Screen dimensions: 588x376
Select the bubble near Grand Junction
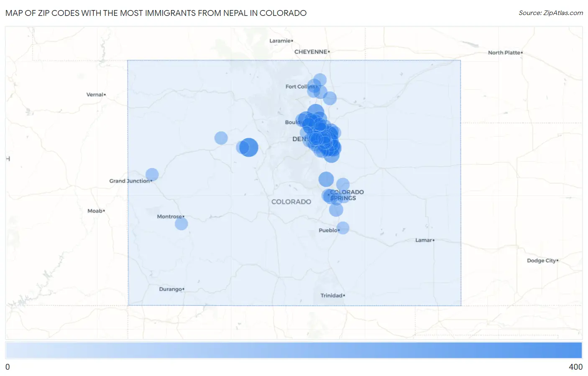[x=152, y=175]
